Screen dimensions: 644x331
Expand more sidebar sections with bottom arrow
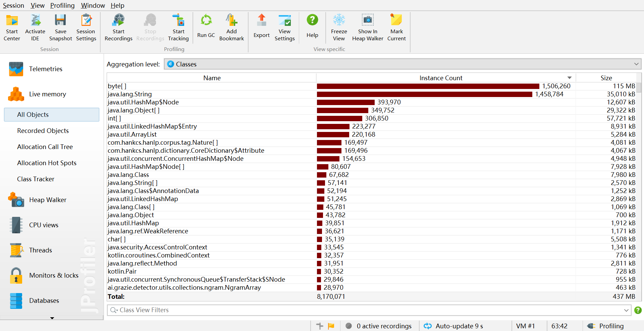coord(52,318)
